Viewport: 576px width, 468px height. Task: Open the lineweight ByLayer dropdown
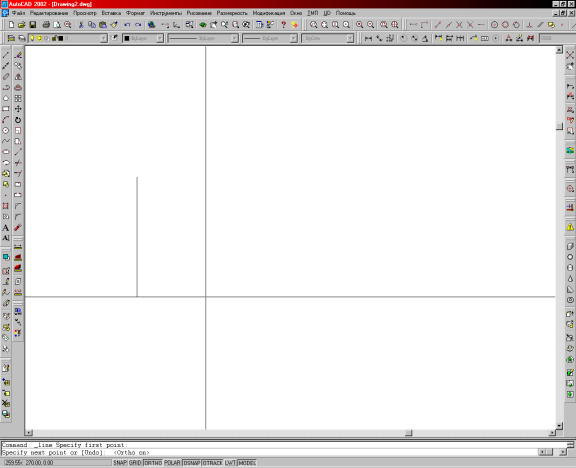click(x=270, y=38)
